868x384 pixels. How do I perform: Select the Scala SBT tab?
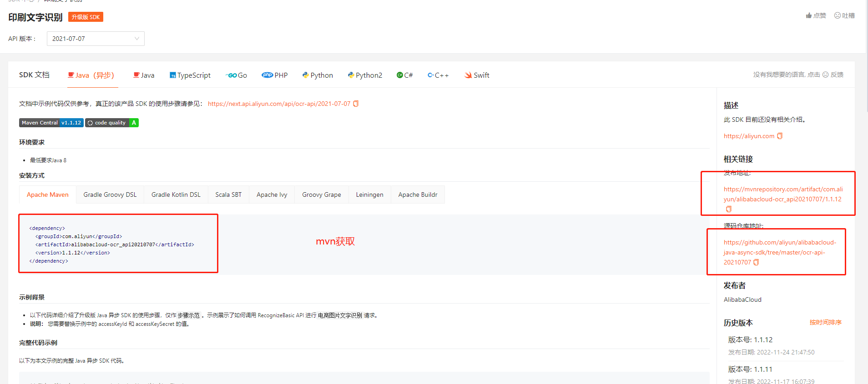228,194
